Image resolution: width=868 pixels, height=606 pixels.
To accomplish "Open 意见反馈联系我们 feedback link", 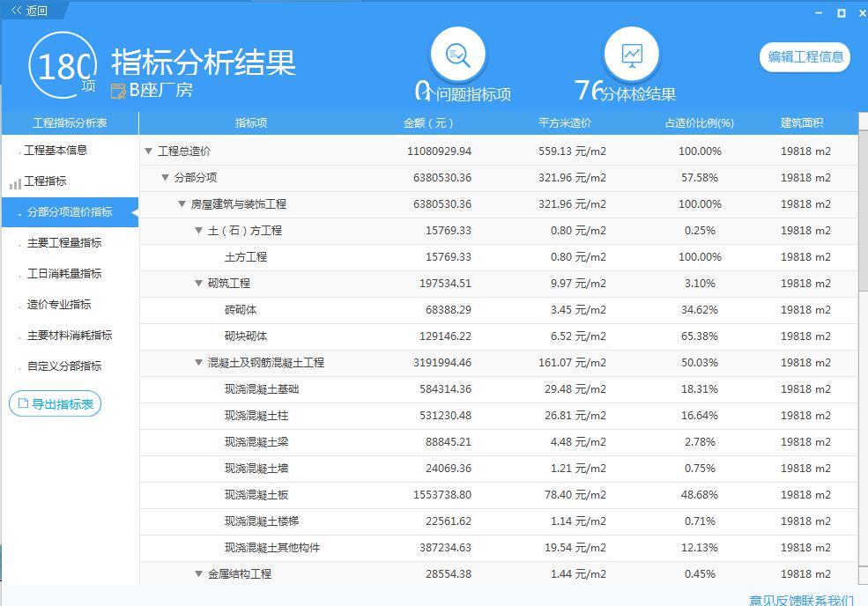I will coord(801,600).
